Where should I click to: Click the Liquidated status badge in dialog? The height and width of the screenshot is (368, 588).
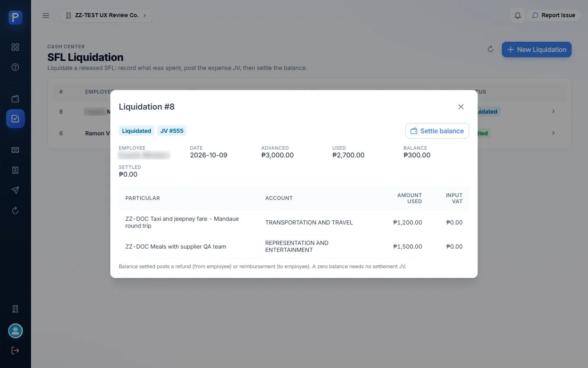tap(136, 131)
